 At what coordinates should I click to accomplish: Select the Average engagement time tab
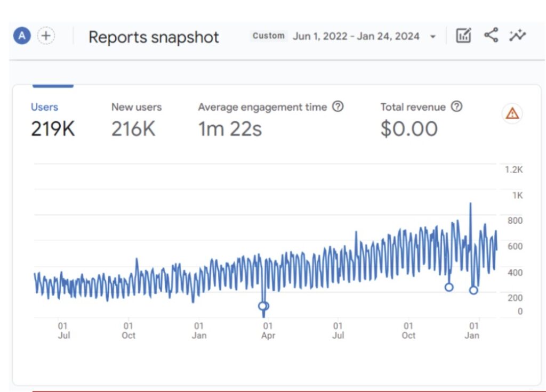[262, 119]
